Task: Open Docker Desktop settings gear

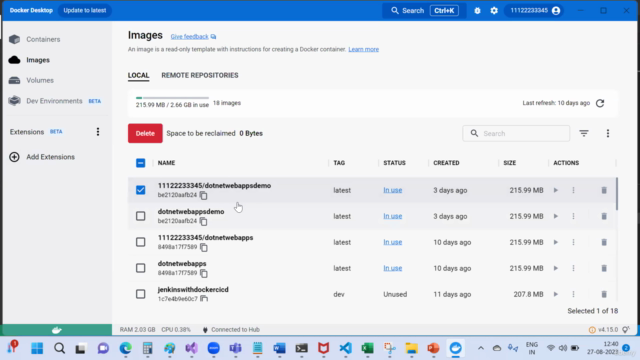Action: pyautogui.click(x=494, y=11)
